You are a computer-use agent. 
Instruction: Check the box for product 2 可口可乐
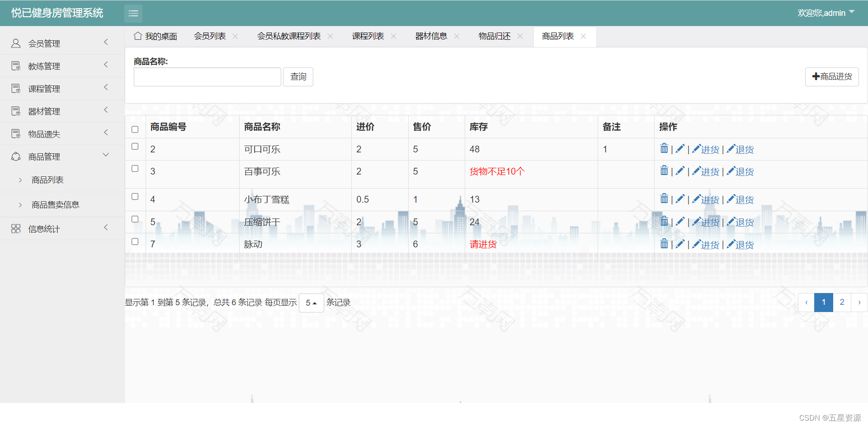135,146
